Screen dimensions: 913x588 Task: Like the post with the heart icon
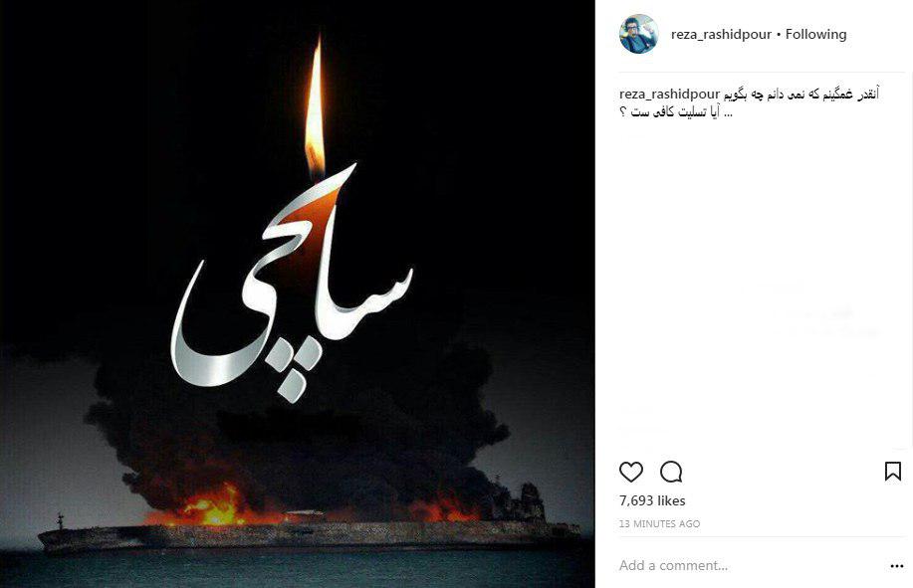630,472
